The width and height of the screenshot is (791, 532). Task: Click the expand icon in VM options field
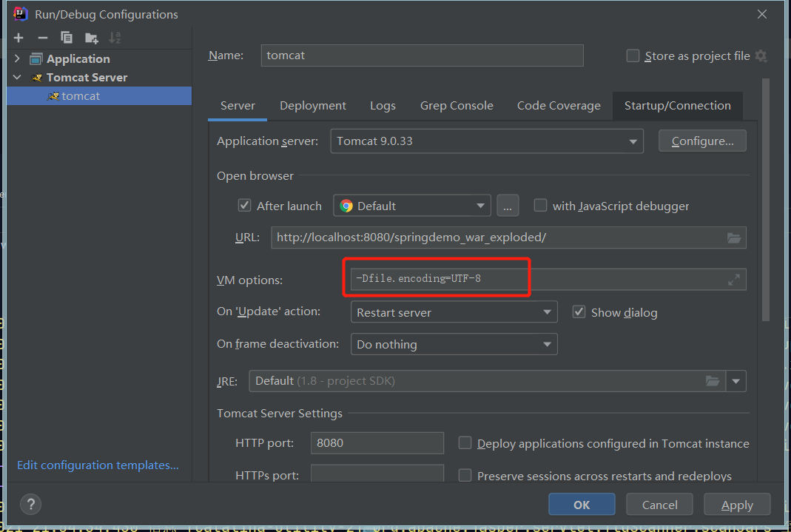734,280
